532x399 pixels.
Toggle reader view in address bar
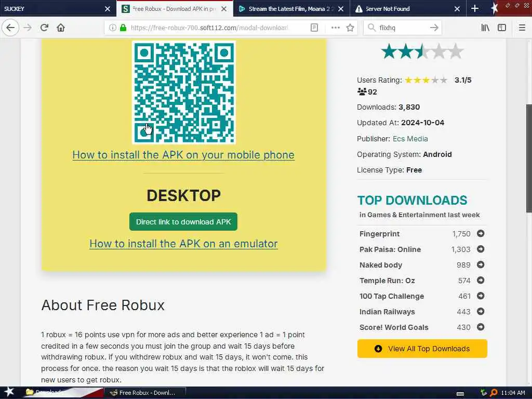(314, 28)
